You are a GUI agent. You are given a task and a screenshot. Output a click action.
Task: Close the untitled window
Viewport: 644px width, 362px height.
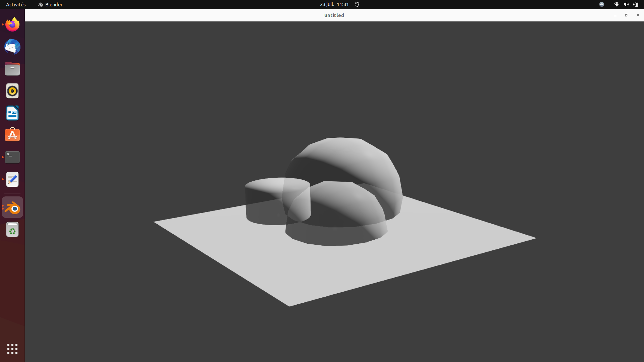[x=638, y=15]
